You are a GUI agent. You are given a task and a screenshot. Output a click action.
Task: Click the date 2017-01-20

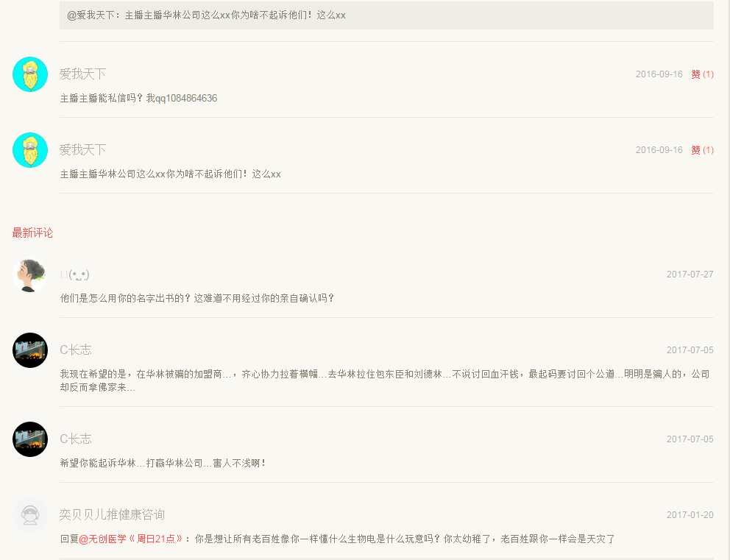pos(690,515)
